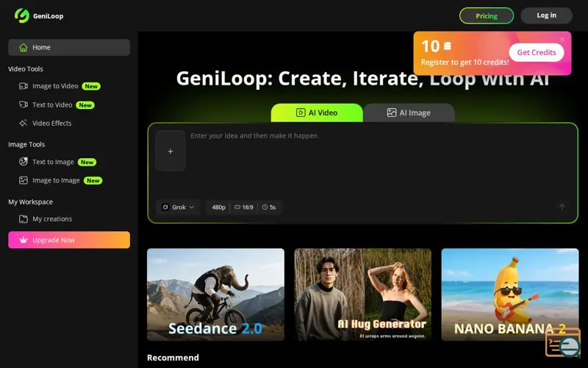Image resolution: width=588 pixels, height=368 pixels.
Task: Click the GeniLoop brand name text
Action: [x=48, y=16]
